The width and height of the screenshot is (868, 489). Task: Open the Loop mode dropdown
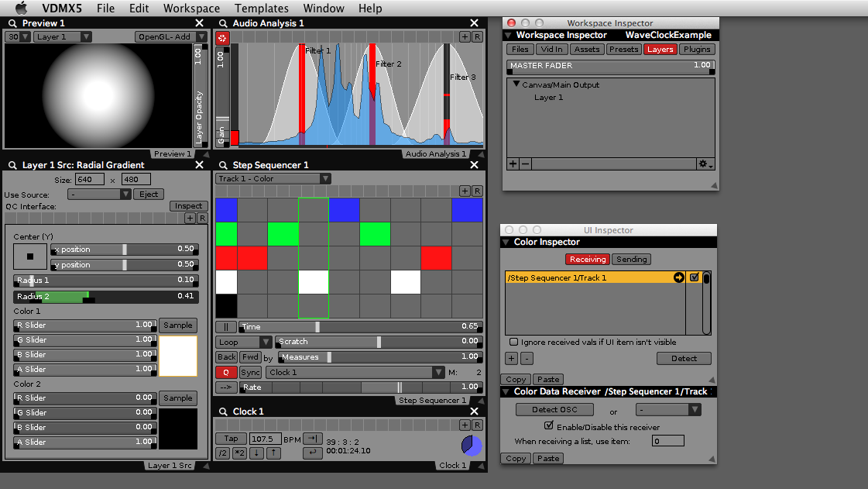click(244, 342)
